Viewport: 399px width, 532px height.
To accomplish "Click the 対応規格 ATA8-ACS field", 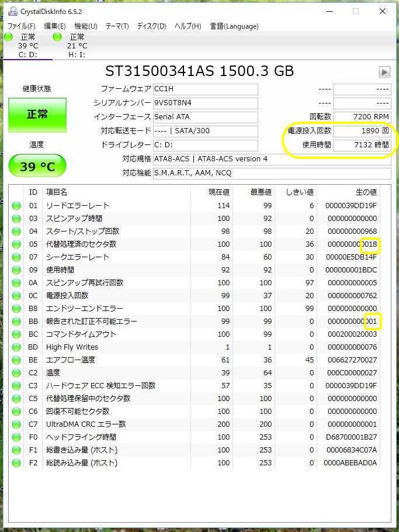I will (272, 159).
